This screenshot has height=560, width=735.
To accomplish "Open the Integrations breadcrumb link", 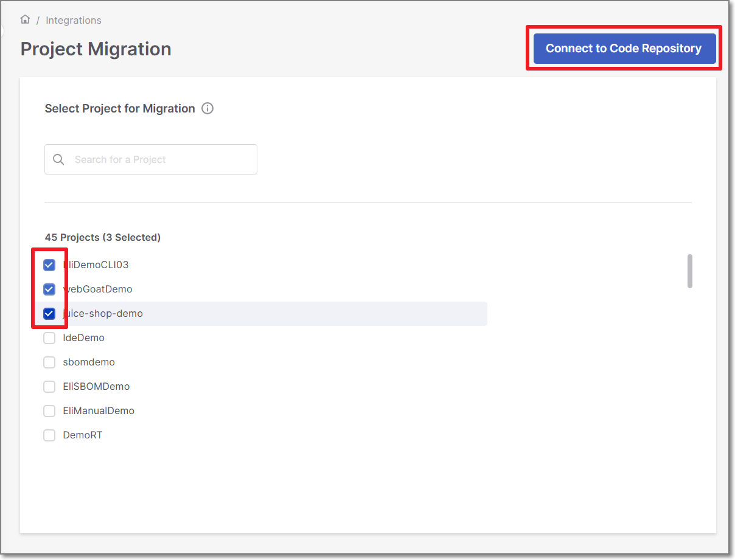I will 74,19.
